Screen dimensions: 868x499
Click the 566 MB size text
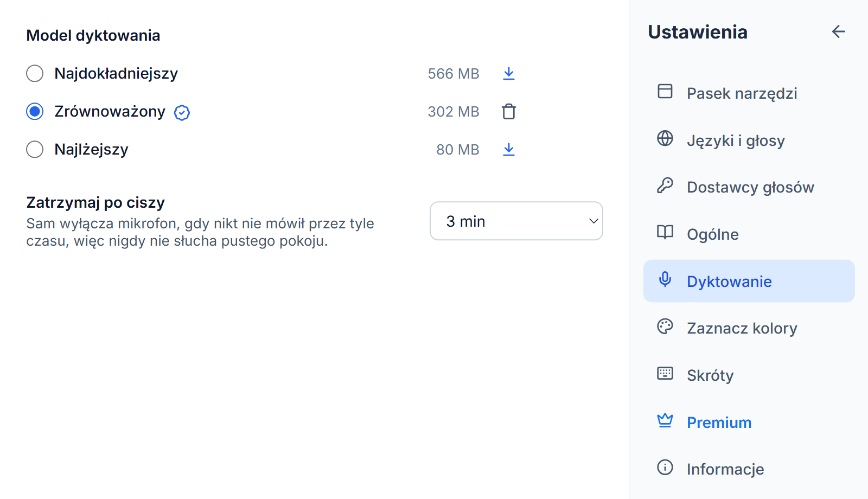454,74
